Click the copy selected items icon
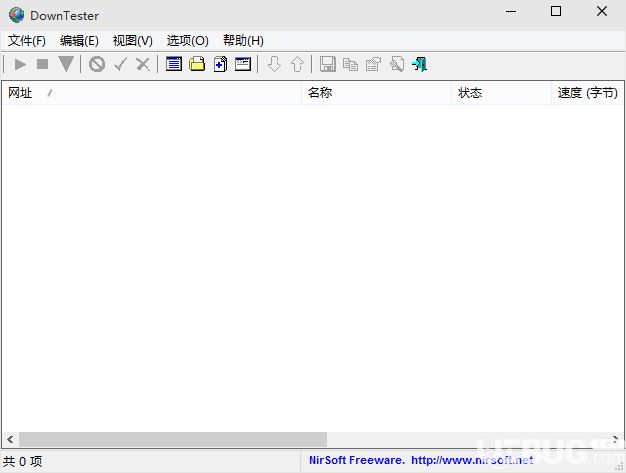626x473 pixels. (350, 64)
